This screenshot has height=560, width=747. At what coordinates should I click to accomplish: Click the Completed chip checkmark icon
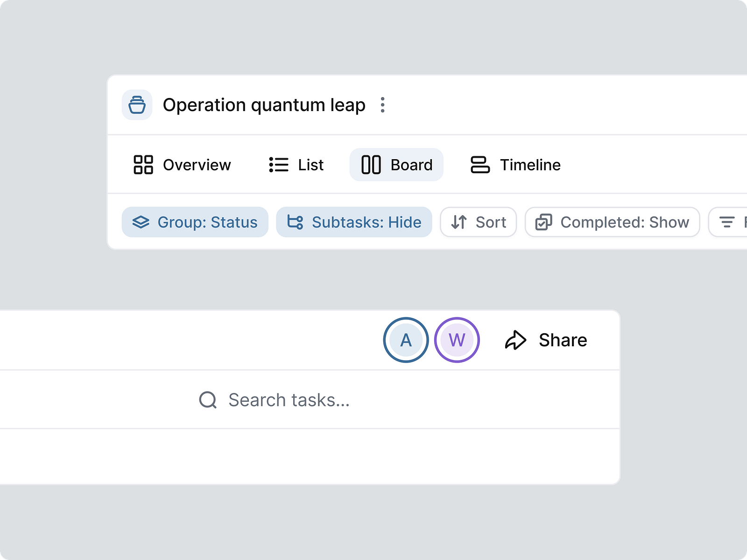pos(543,222)
